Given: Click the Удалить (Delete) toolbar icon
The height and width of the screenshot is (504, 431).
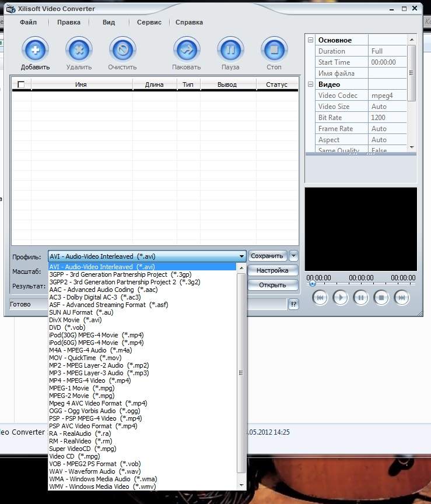Looking at the screenshot, I should (79, 50).
